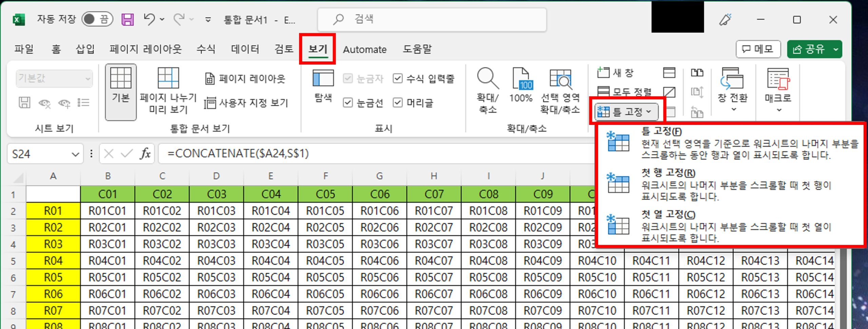Switch to the 검토 tab

[284, 49]
